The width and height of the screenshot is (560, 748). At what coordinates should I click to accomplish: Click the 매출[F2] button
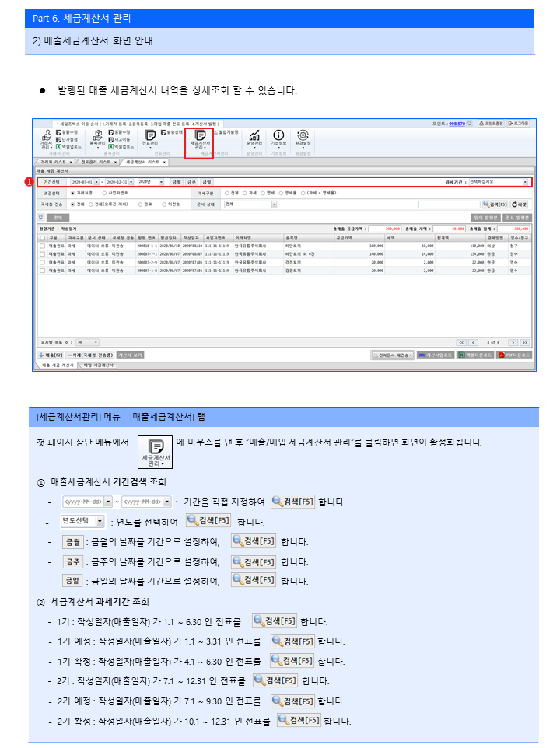51,355
